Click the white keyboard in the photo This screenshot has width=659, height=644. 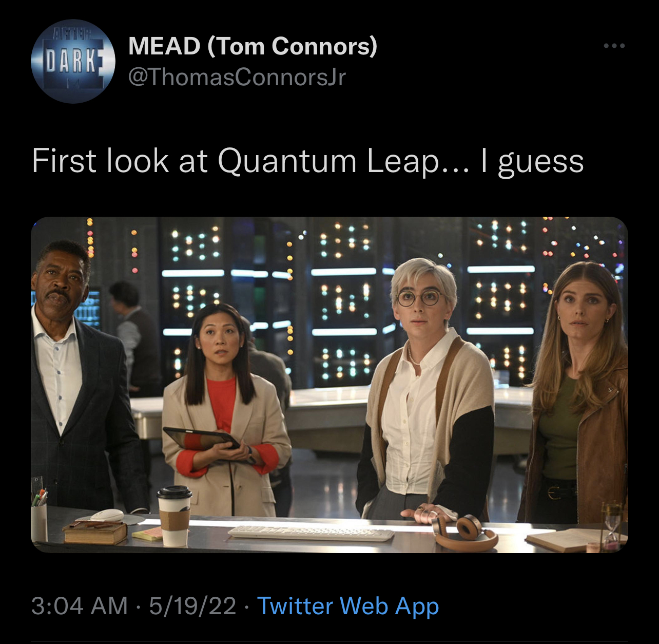[311, 534]
